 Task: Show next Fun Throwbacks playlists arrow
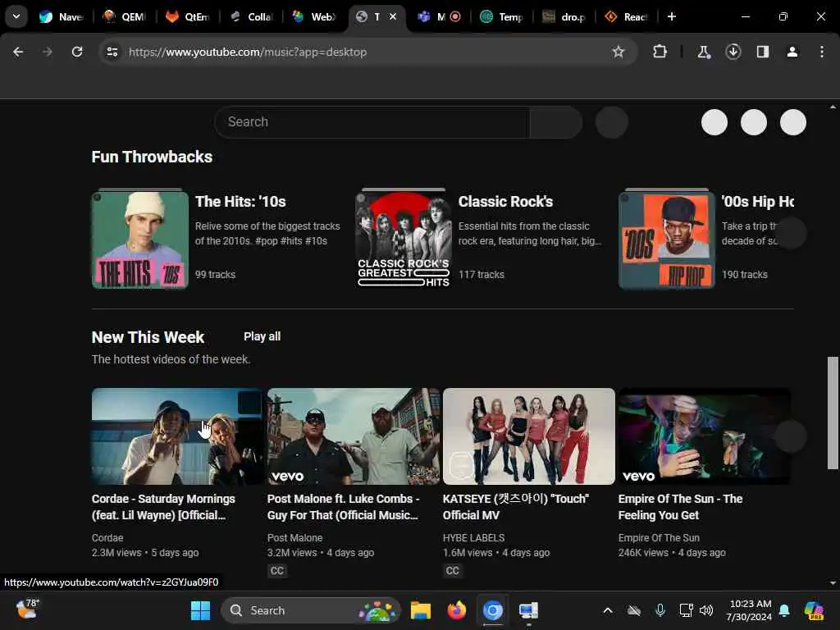tap(791, 233)
